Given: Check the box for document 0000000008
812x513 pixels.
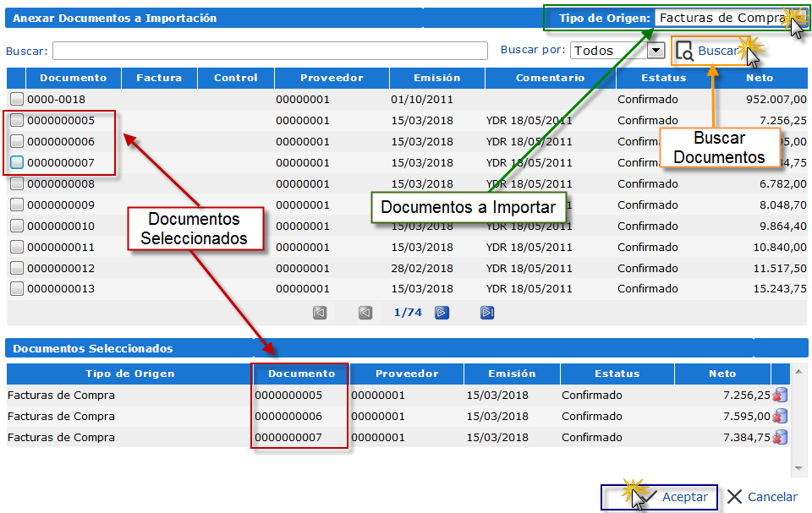Looking at the screenshot, I should (x=17, y=183).
